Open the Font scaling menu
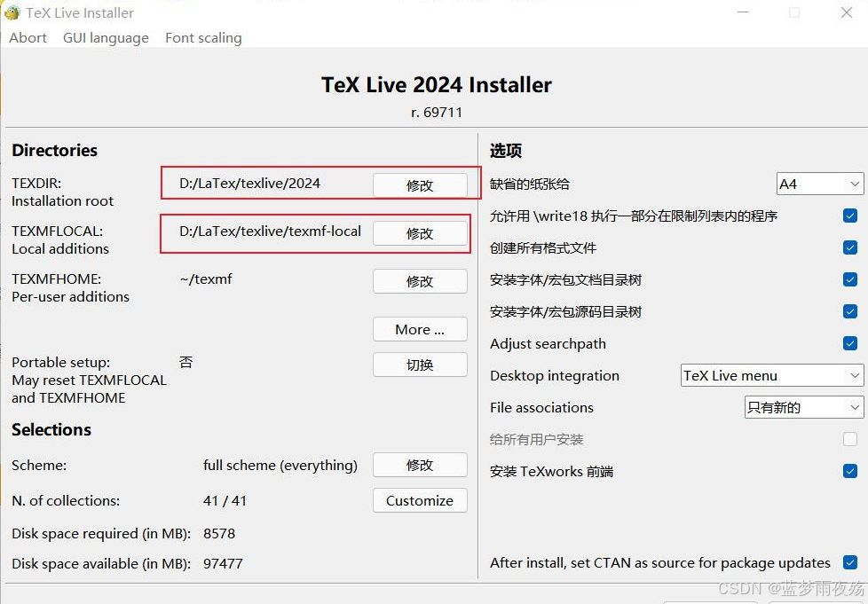The width and height of the screenshot is (868, 604). click(x=203, y=37)
